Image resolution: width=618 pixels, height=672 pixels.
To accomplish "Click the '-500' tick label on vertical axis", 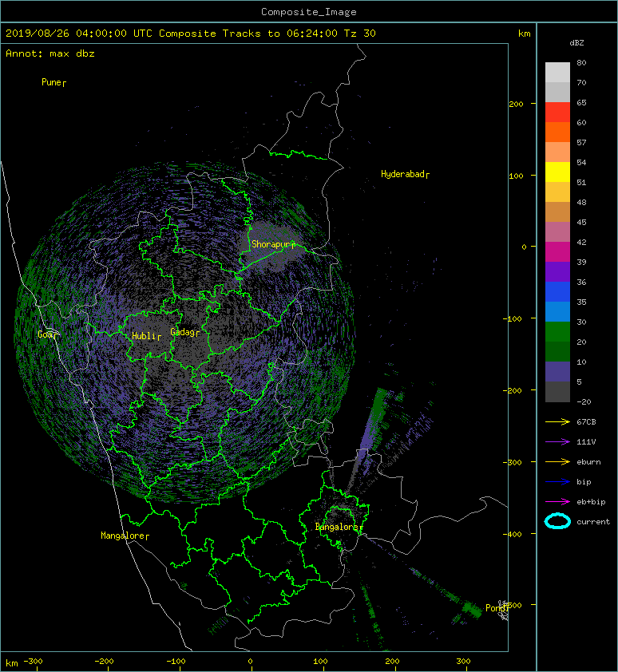I will click(x=512, y=605).
